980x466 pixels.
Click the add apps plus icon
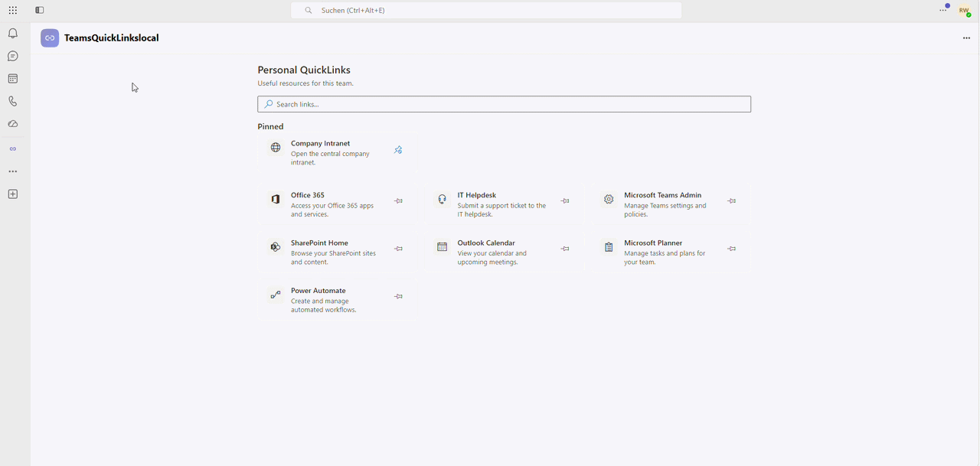(x=13, y=194)
